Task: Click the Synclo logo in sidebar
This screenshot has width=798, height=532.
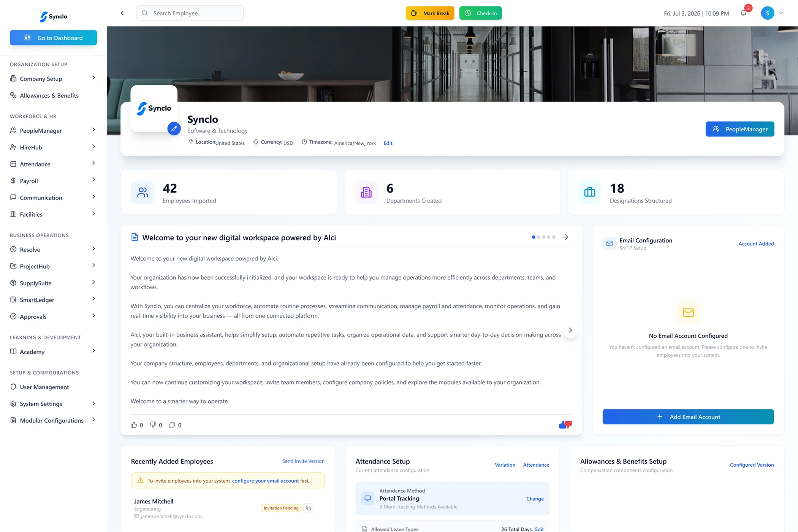Action: (54, 16)
